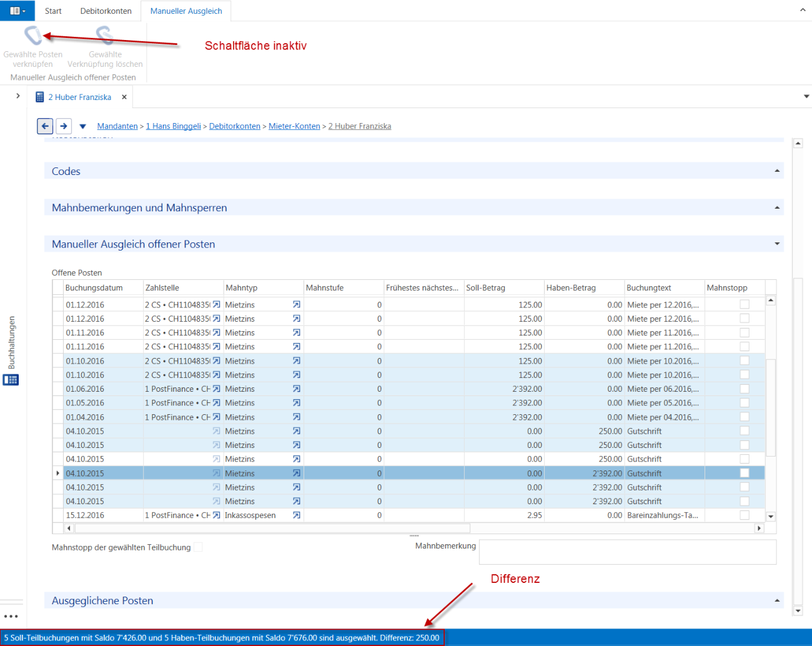Select the Manueller Ausgleich ribbon tab
Viewport: 812px width, 646px height.
point(186,11)
